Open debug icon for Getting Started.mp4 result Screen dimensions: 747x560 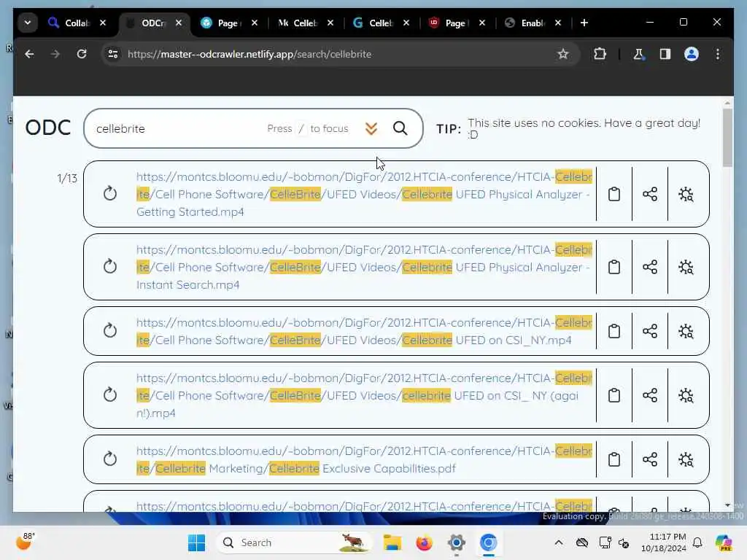(x=686, y=194)
